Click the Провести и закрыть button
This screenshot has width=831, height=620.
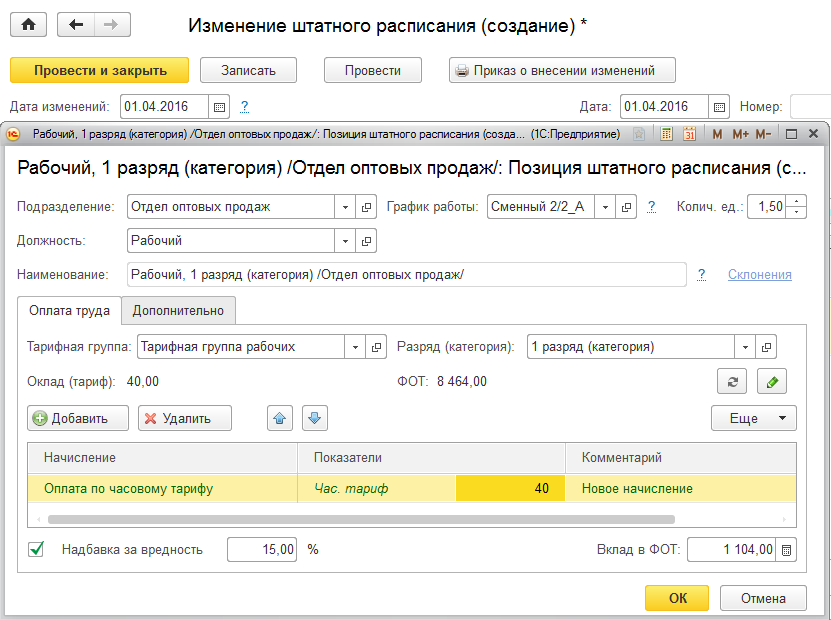99,70
